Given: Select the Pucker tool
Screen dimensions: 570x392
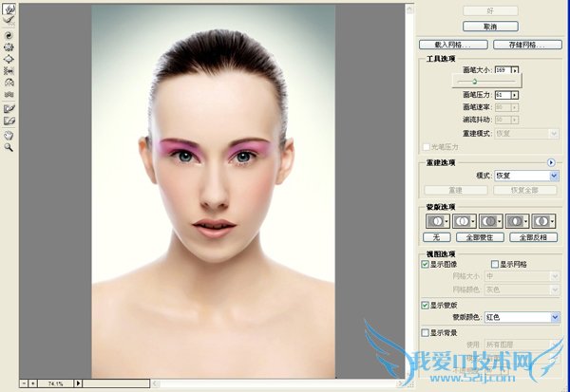Looking at the screenshot, I should point(9,47).
